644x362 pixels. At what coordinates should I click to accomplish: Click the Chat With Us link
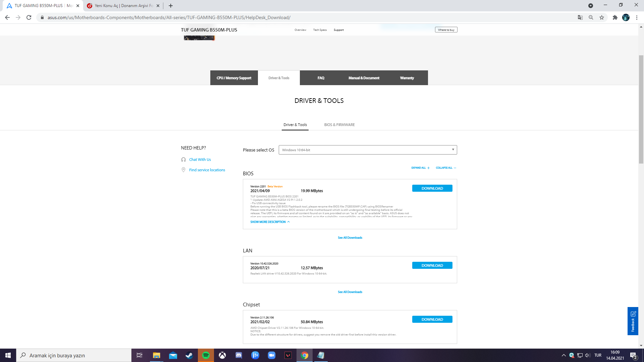[x=200, y=160]
